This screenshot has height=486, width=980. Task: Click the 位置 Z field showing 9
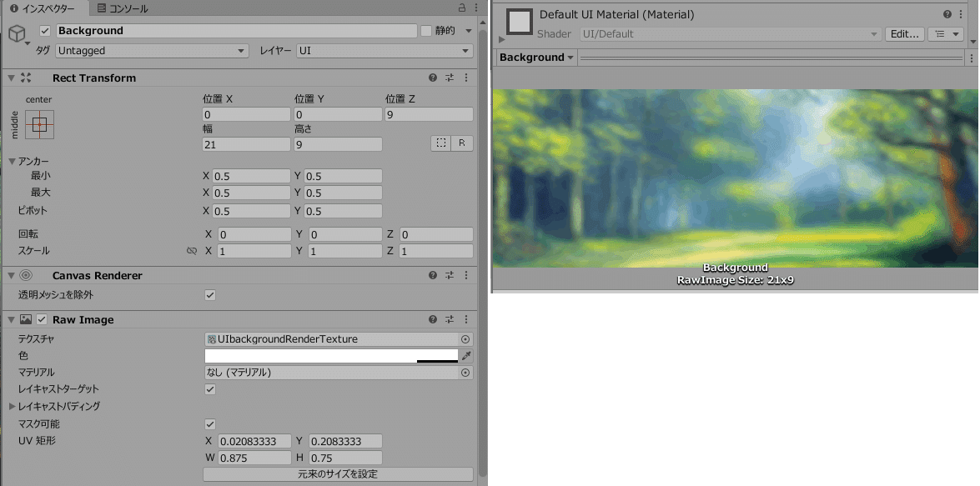point(429,114)
